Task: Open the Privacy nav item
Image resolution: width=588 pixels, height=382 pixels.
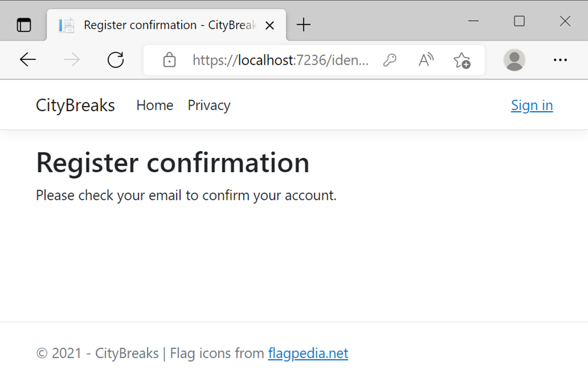Action: tap(209, 105)
